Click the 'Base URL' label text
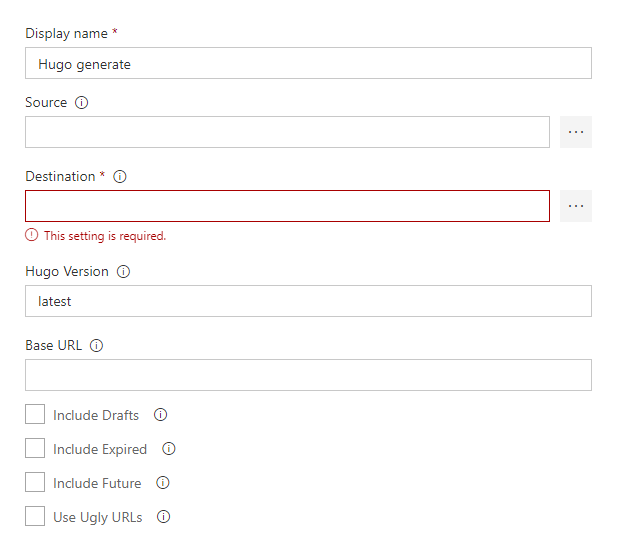This screenshot has height=552, width=617. tap(54, 345)
